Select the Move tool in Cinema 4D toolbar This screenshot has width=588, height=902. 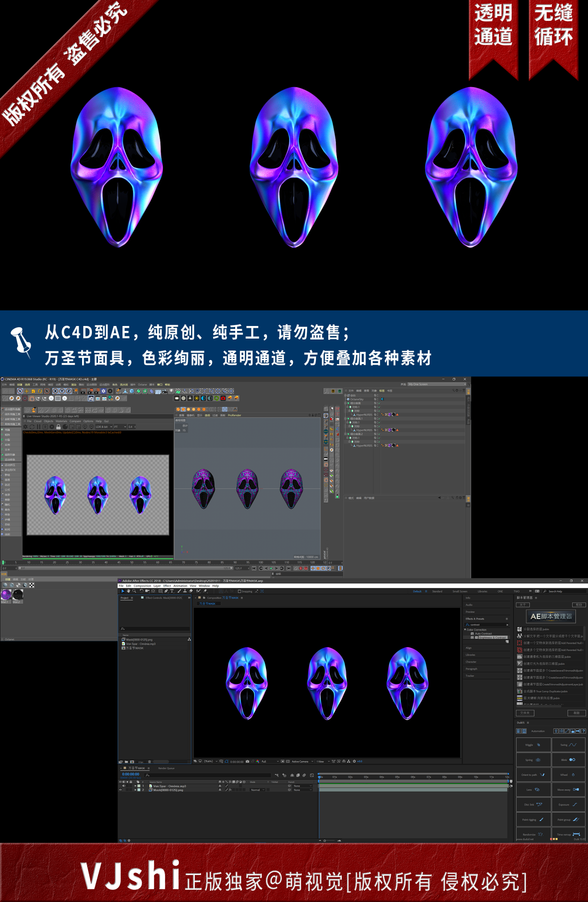click(x=27, y=391)
